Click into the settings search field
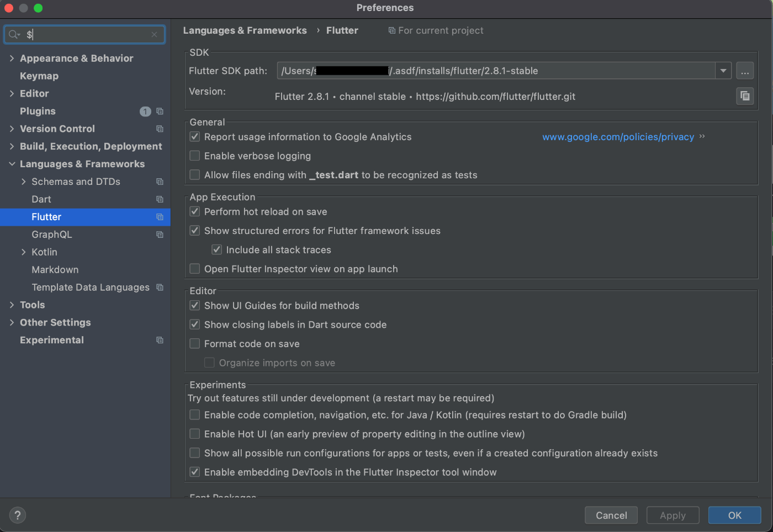 pos(84,35)
